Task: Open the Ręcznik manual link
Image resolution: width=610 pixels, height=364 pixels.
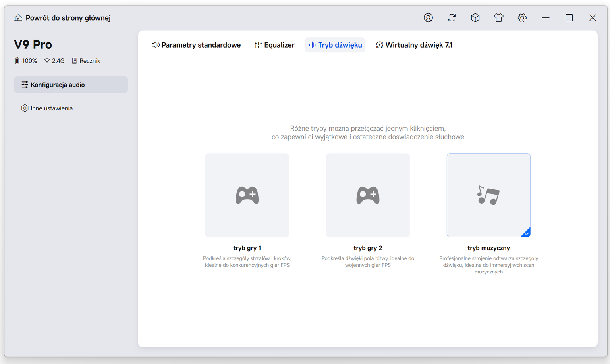Action: click(x=86, y=61)
